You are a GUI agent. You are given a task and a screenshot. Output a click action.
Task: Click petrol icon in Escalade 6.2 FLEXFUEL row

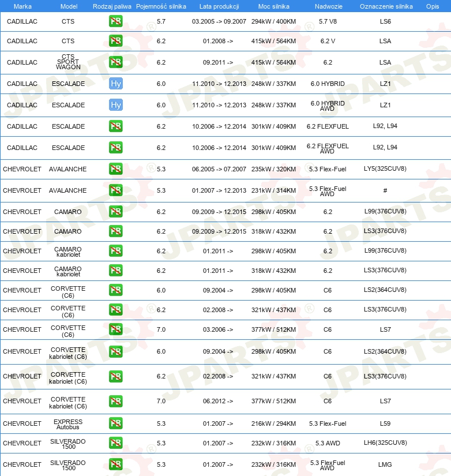tap(115, 126)
